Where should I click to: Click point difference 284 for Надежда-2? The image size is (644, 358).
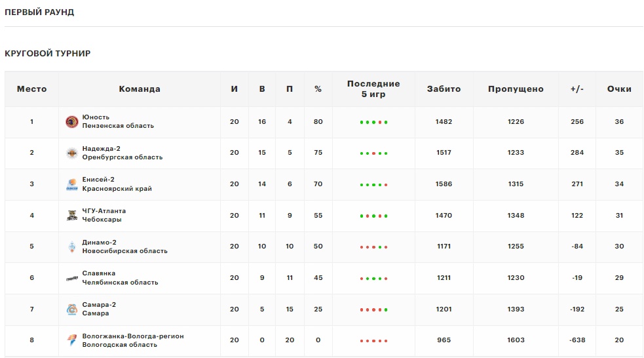pos(577,153)
